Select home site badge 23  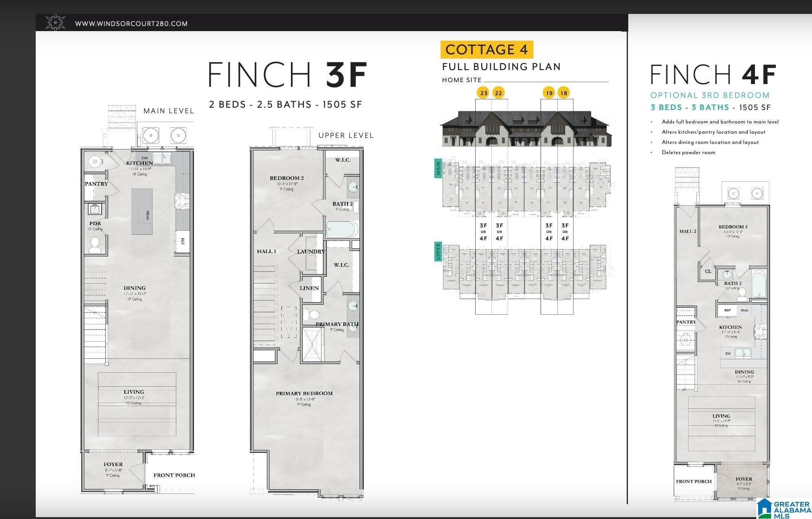(x=483, y=93)
